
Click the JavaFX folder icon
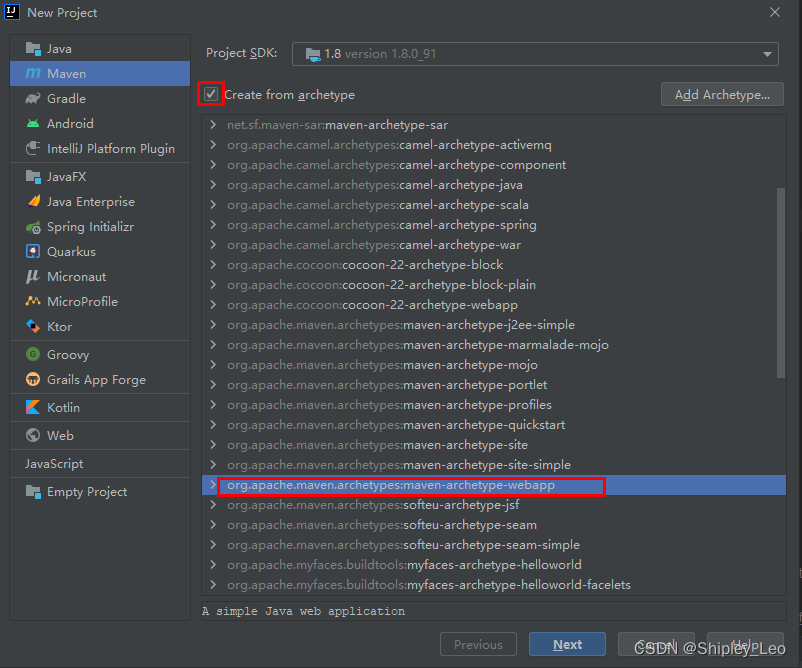pyautogui.click(x=33, y=177)
